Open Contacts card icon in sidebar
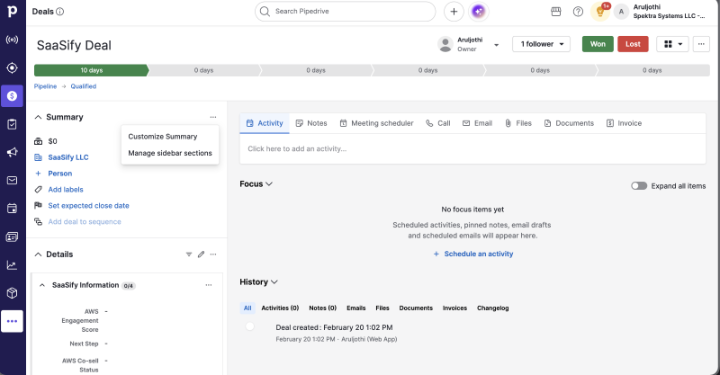Screen dimensions: 720x375 click(x=12, y=237)
